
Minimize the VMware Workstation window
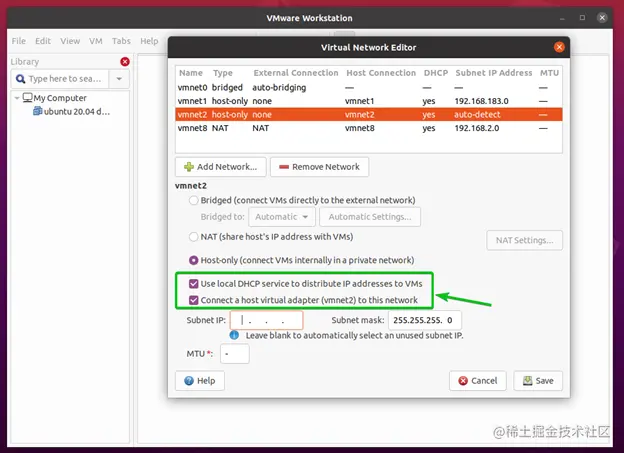pyautogui.click(x=562, y=18)
